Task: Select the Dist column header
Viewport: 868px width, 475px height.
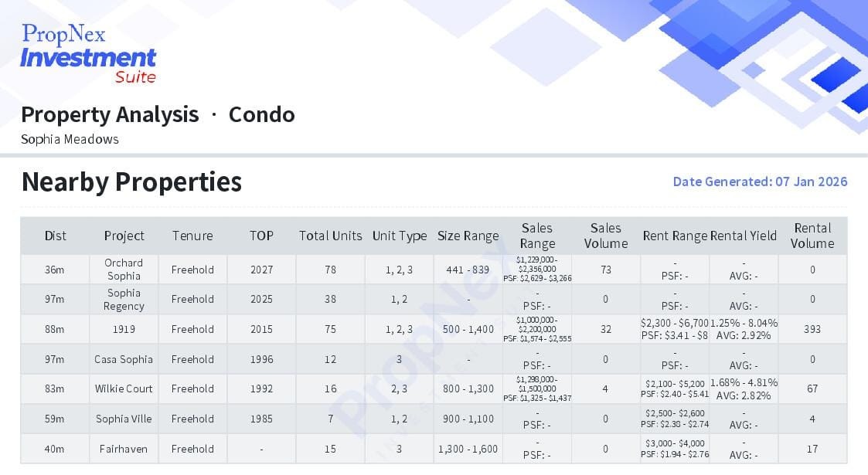Action: point(56,236)
